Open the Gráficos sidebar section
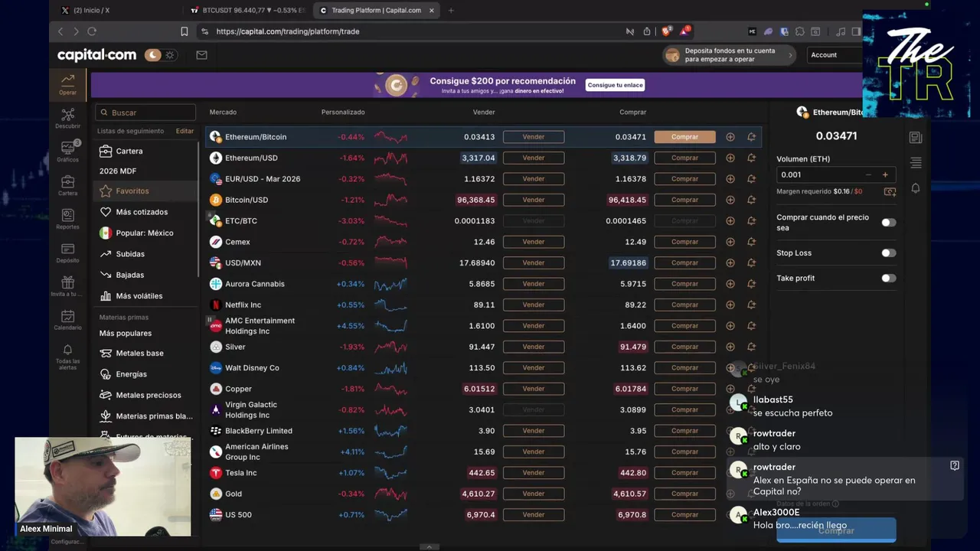The width and height of the screenshot is (980, 551). [x=67, y=152]
